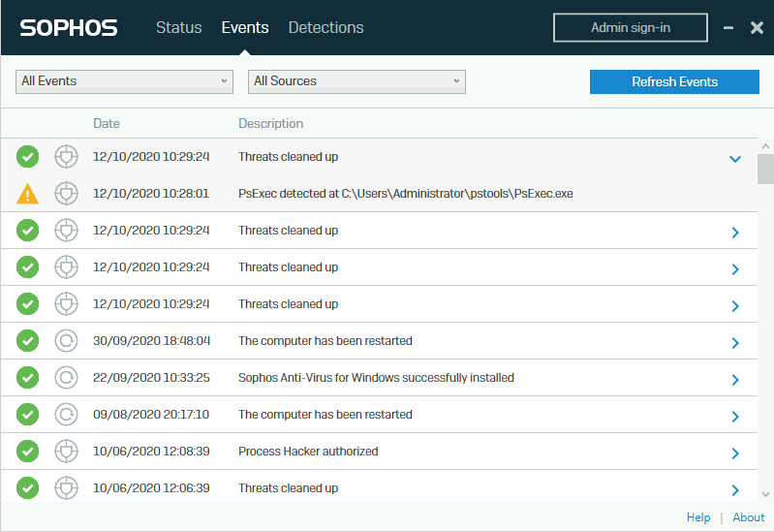Open the All Events filter dropdown
Viewport: 774px width, 532px height.
click(x=124, y=81)
